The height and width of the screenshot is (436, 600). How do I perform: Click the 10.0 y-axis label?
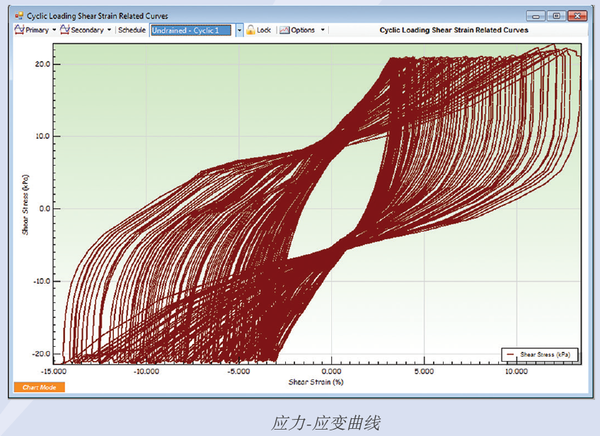click(x=43, y=136)
